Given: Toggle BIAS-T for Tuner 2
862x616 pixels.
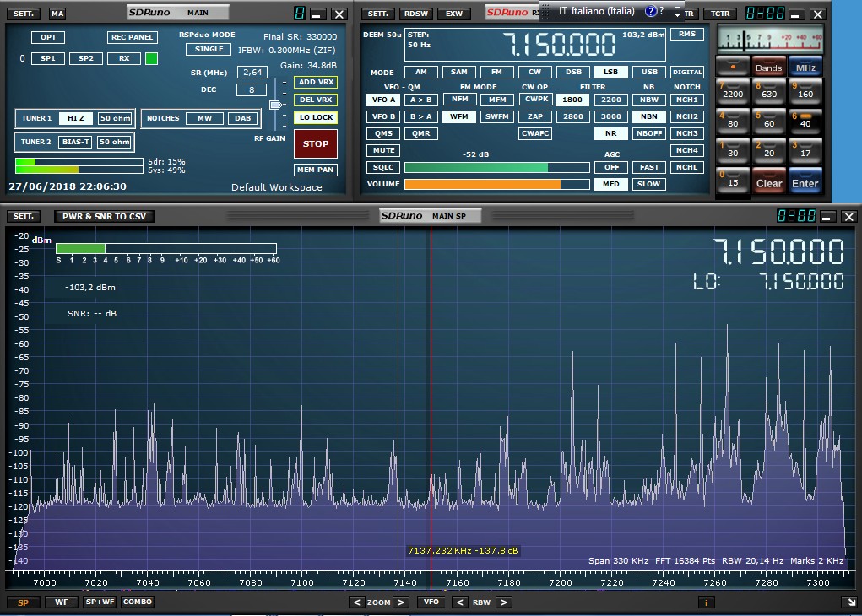Looking at the screenshot, I should pyautogui.click(x=76, y=142).
